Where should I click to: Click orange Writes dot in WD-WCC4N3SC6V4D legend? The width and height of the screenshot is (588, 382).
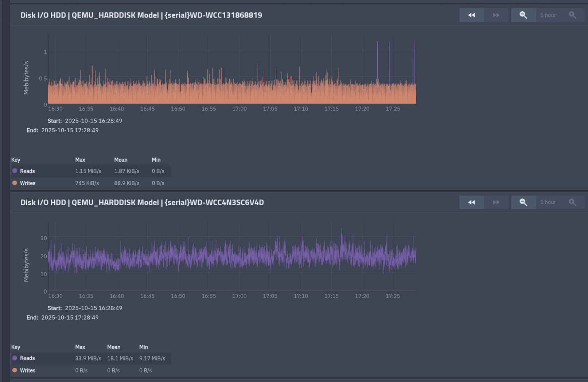coord(15,370)
